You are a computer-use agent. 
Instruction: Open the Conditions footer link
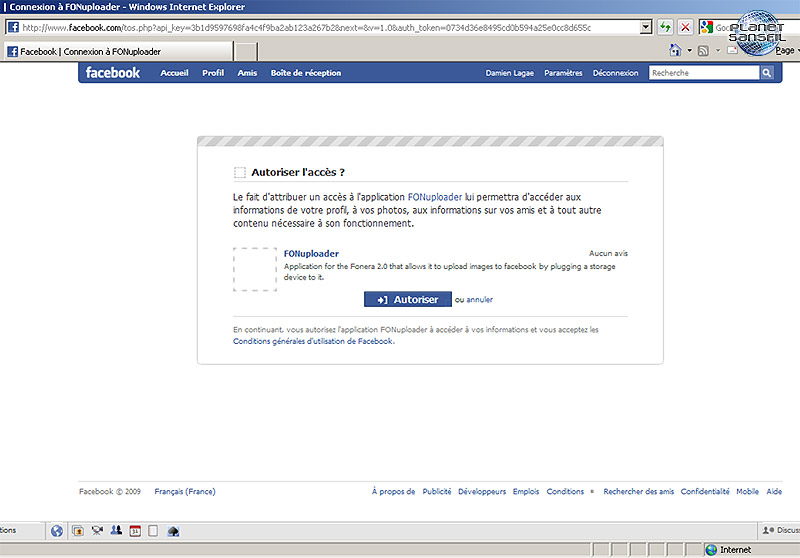pyautogui.click(x=565, y=491)
